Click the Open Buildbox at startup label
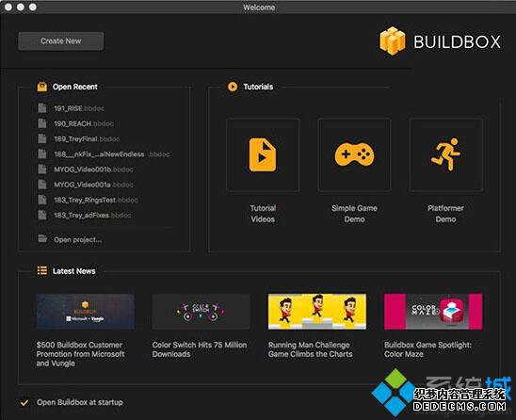The image size is (516, 420). 80,402
